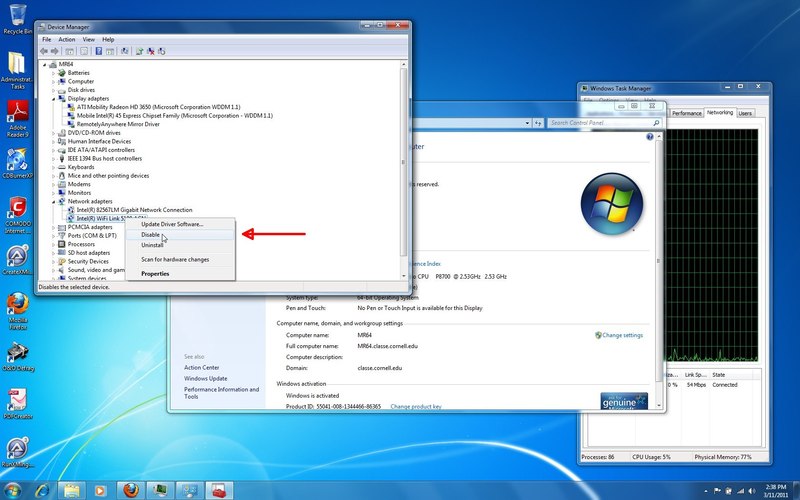Open the CDBurnerXP desktop icon
Image resolution: width=800 pixels, height=500 pixels.
coord(18,163)
